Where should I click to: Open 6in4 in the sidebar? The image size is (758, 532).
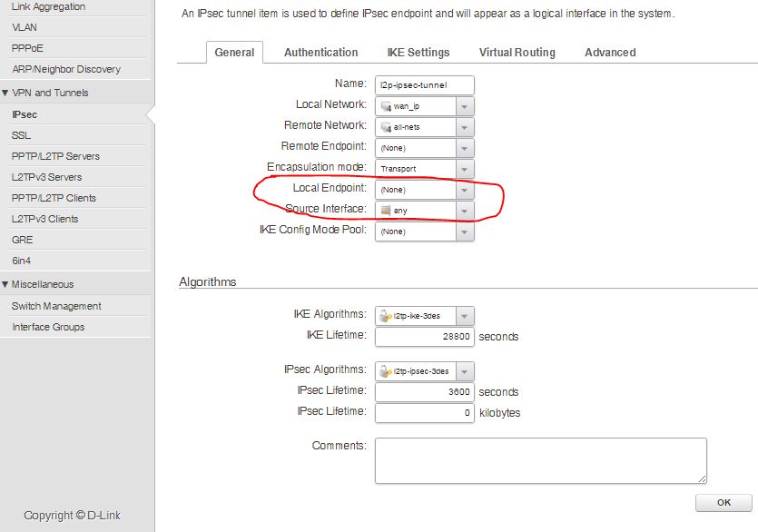[21, 261]
